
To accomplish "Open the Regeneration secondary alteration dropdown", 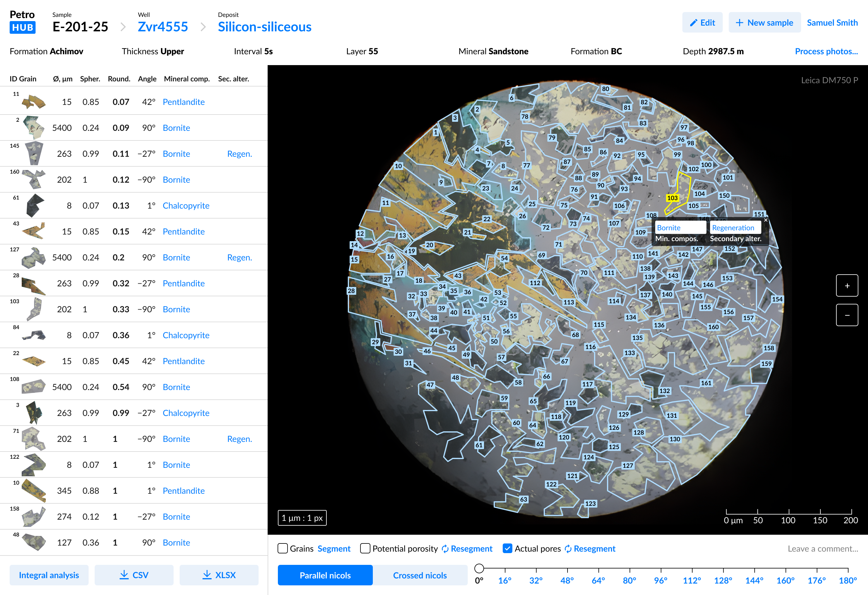I will click(735, 228).
